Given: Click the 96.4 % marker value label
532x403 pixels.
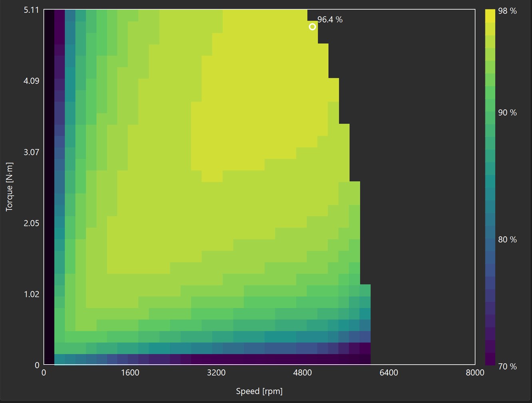Looking at the screenshot, I should coord(330,20).
